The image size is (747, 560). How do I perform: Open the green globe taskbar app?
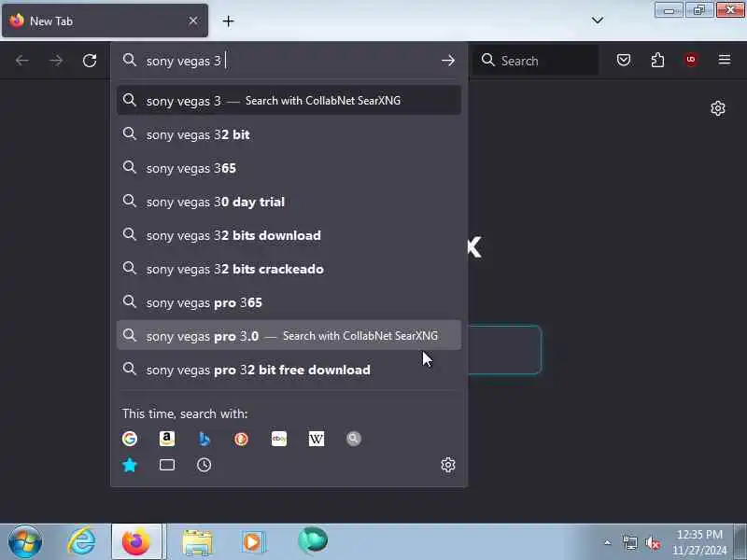pos(313,541)
